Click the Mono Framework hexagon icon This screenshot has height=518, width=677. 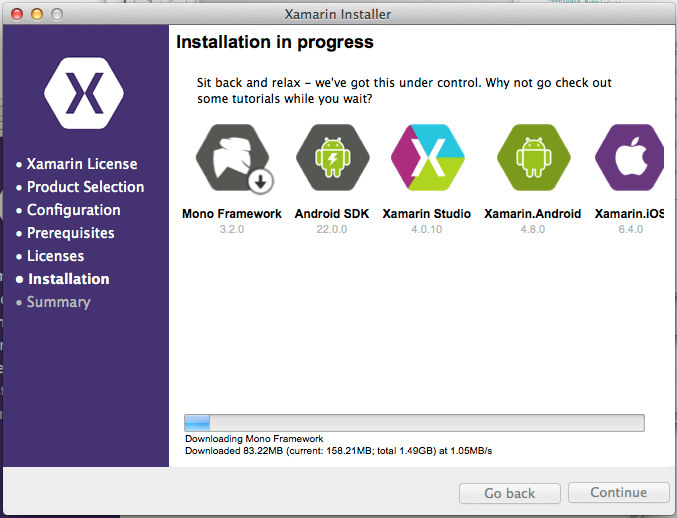click(233, 158)
